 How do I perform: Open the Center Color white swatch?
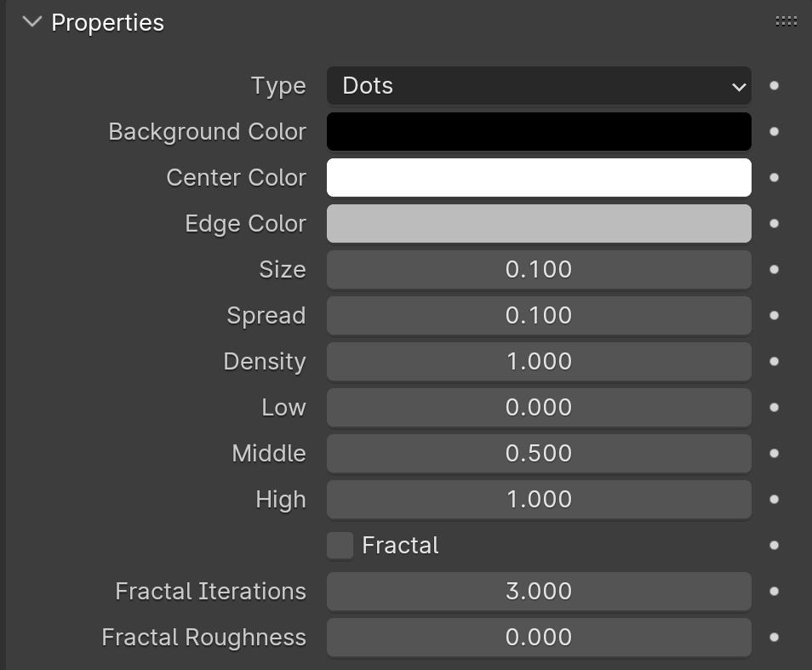pyautogui.click(x=539, y=178)
